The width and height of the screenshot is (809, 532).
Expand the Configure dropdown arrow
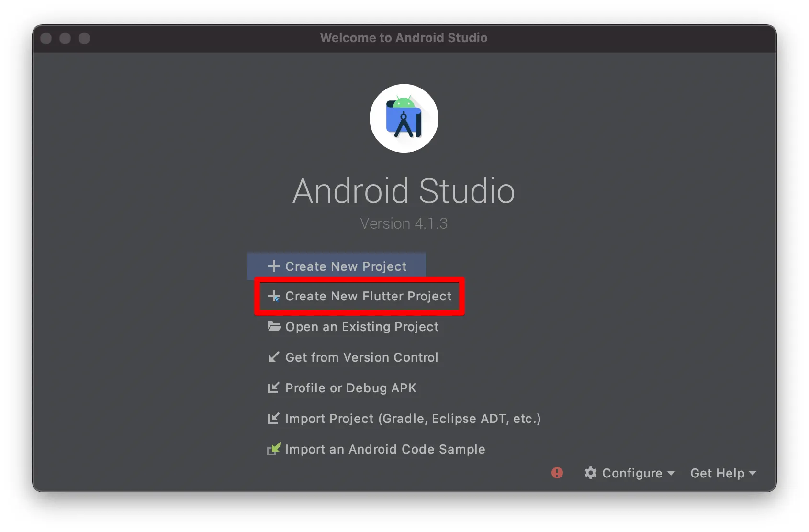[671, 473]
